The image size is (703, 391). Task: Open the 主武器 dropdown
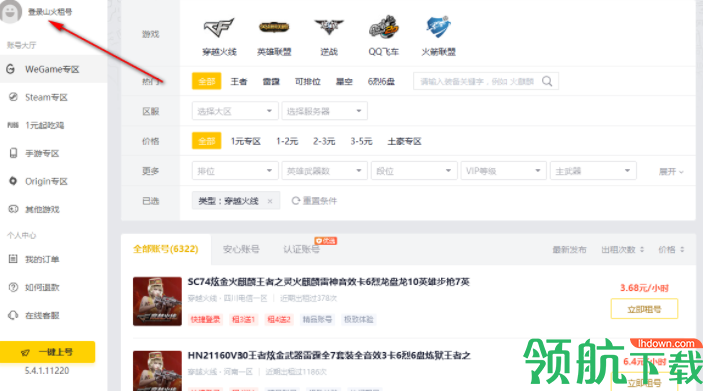(x=593, y=171)
